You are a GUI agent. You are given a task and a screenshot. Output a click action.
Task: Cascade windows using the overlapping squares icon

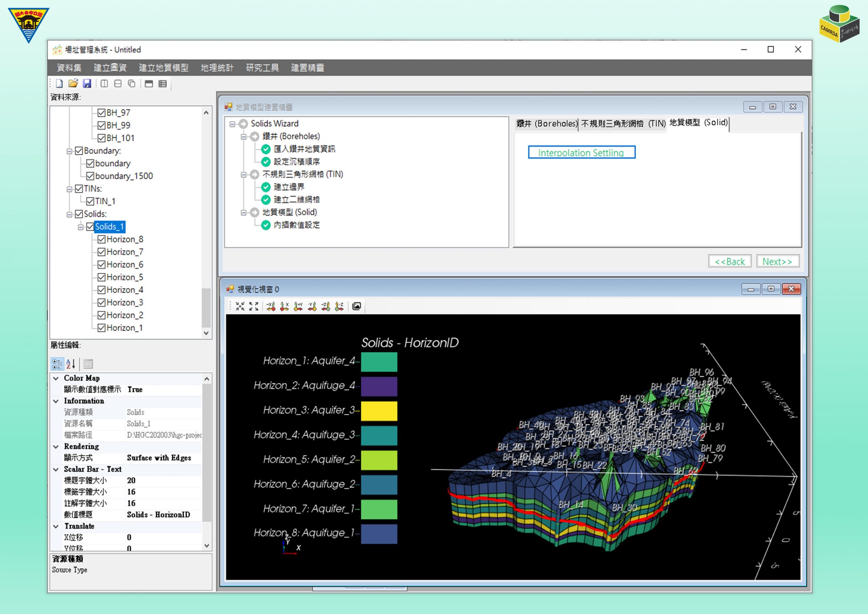(132, 83)
